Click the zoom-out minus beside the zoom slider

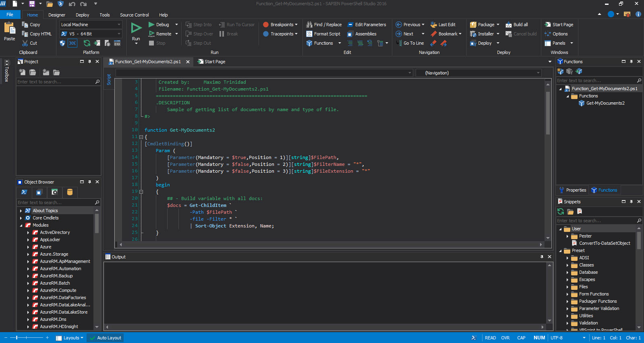tap(6, 338)
